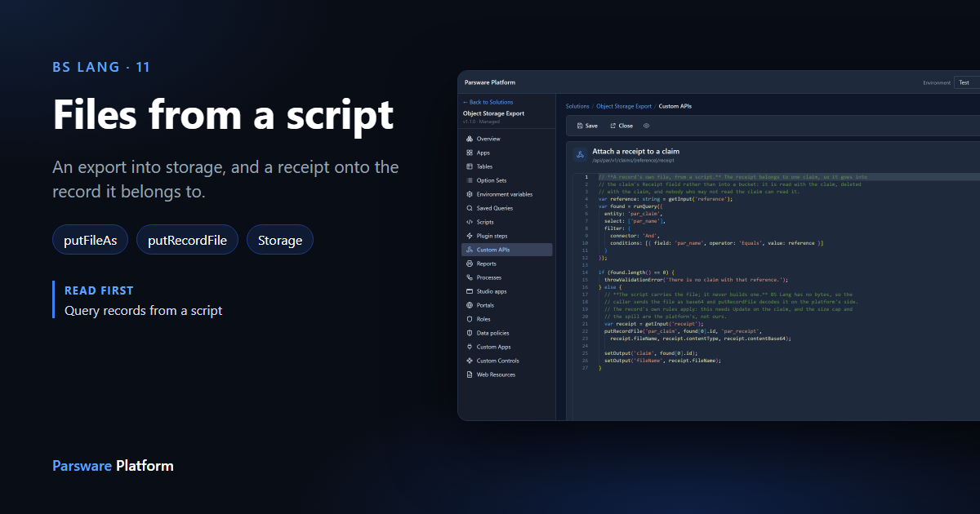The height and width of the screenshot is (514, 980).
Task: Open Web Resources in the sidebar
Action: pyautogui.click(x=506, y=374)
